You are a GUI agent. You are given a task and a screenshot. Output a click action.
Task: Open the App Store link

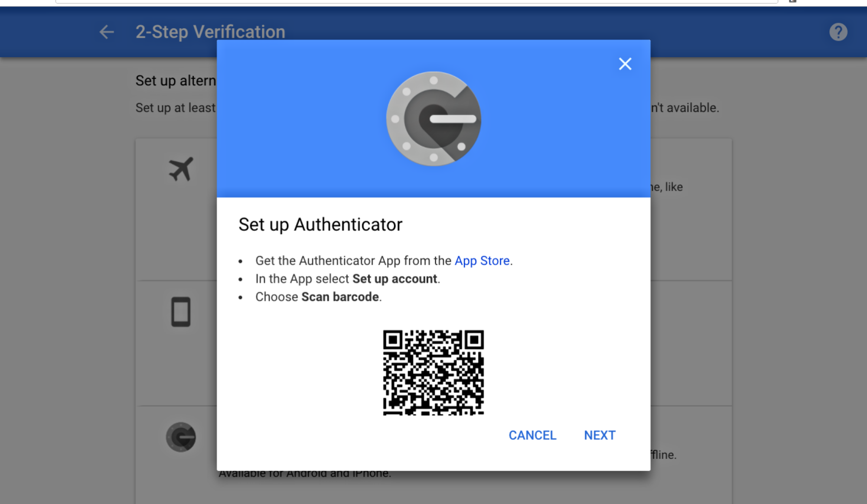(482, 260)
